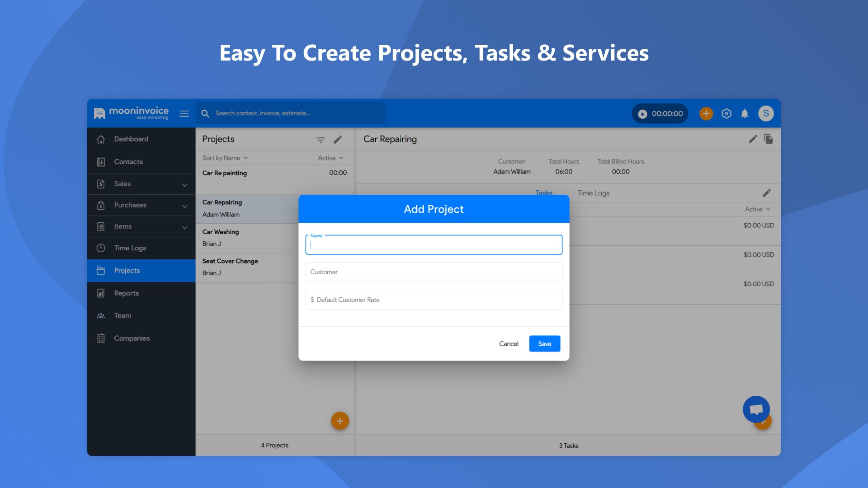The width and height of the screenshot is (868, 488).
Task: Duplicate project with copy icon
Action: pyautogui.click(x=769, y=139)
